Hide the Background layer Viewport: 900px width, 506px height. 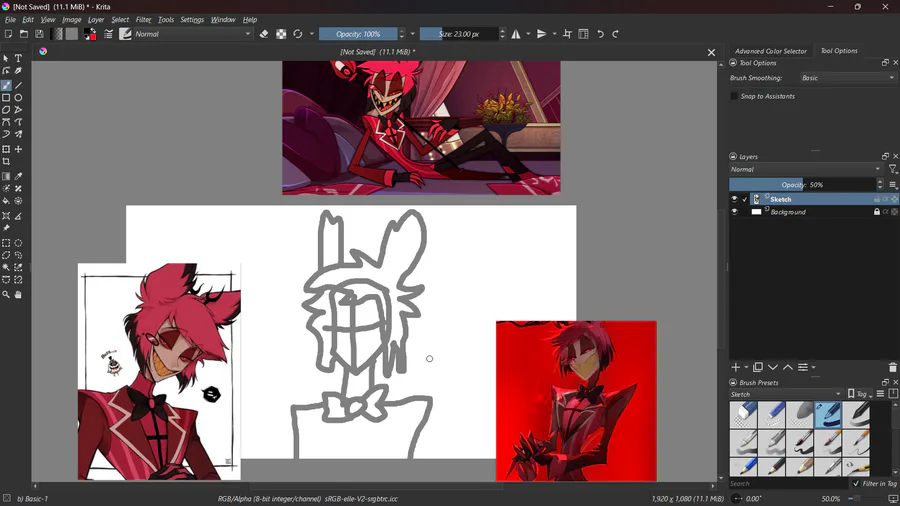tap(734, 212)
